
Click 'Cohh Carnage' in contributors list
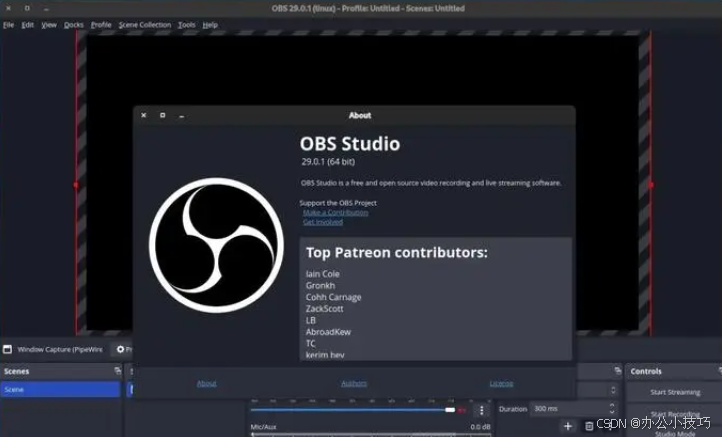click(333, 297)
